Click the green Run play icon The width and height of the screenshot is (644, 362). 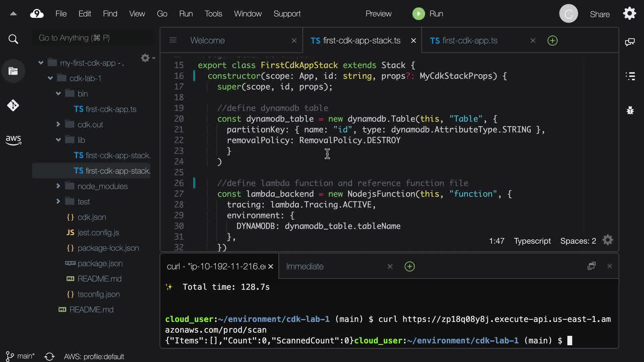[x=418, y=14]
